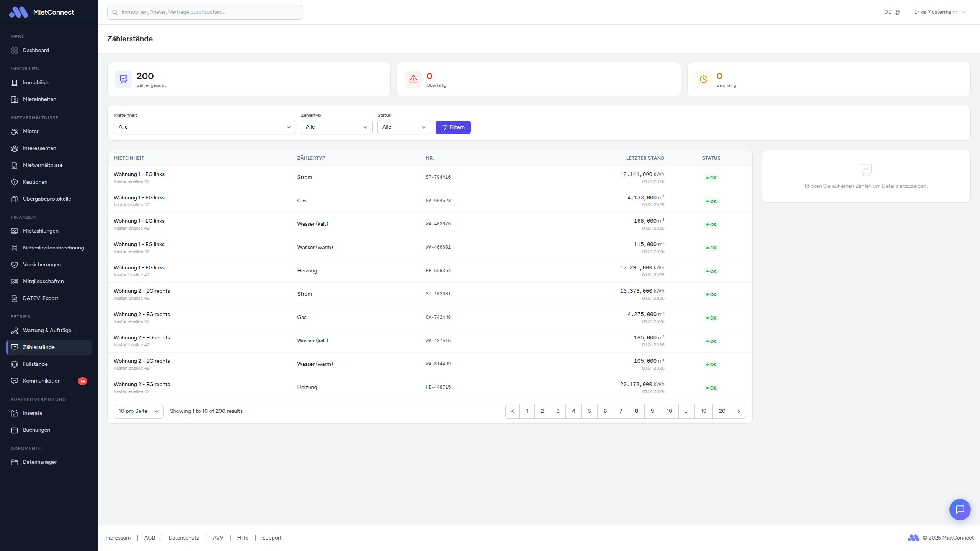Click the red Kommunikation badge 14
Image resolution: width=980 pixels, height=551 pixels.
(82, 381)
